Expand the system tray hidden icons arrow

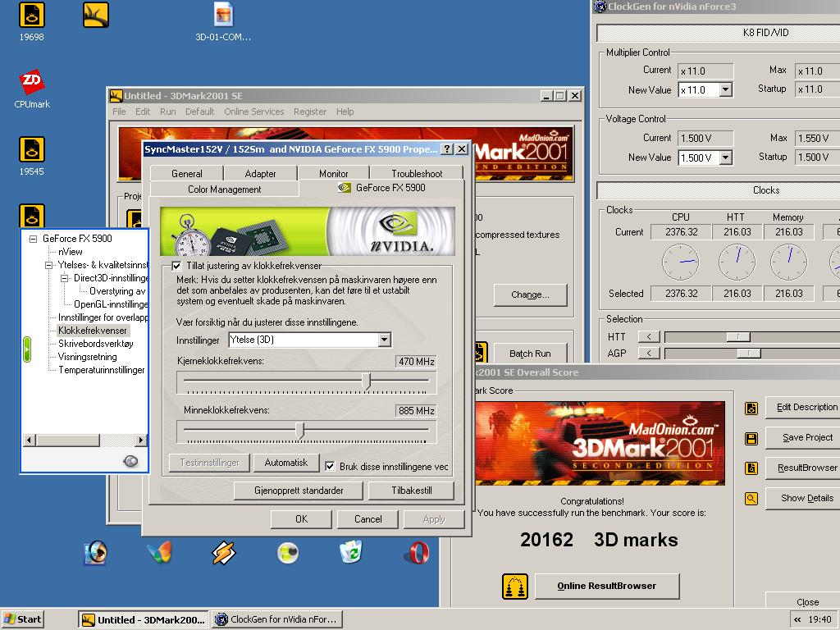point(797,620)
